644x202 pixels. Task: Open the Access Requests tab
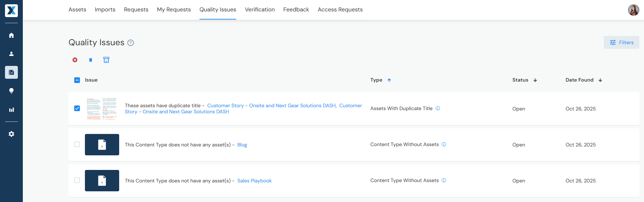pos(340,10)
